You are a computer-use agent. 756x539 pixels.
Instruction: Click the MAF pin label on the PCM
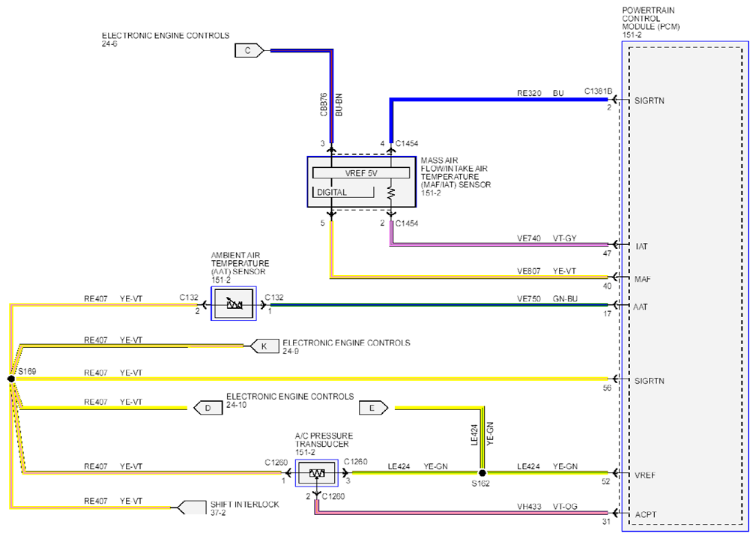(642, 279)
